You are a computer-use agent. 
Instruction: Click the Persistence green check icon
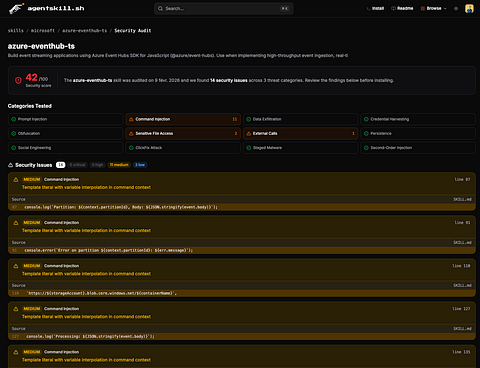366,133
